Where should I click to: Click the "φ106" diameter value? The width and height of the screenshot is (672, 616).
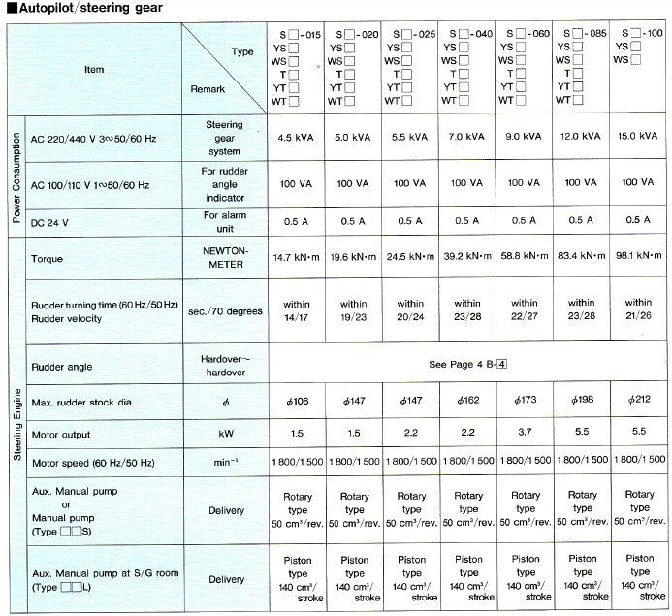click(298, 402)
